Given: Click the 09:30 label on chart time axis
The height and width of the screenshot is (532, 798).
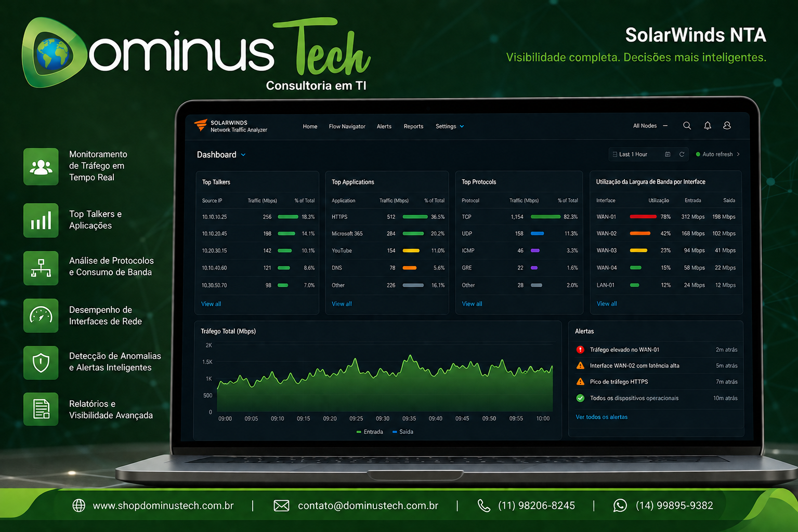Looking at the screenshot, I should [x=383, y=419].
